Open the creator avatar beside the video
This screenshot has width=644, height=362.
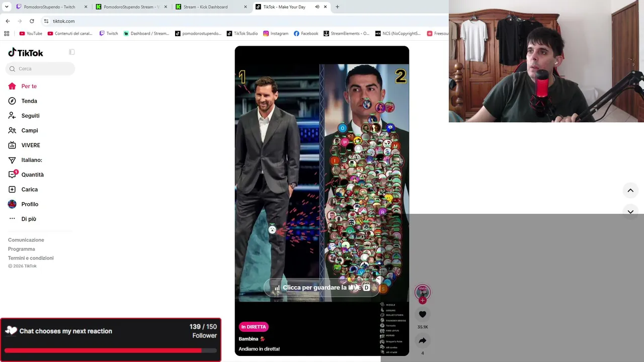pos(423,292)
